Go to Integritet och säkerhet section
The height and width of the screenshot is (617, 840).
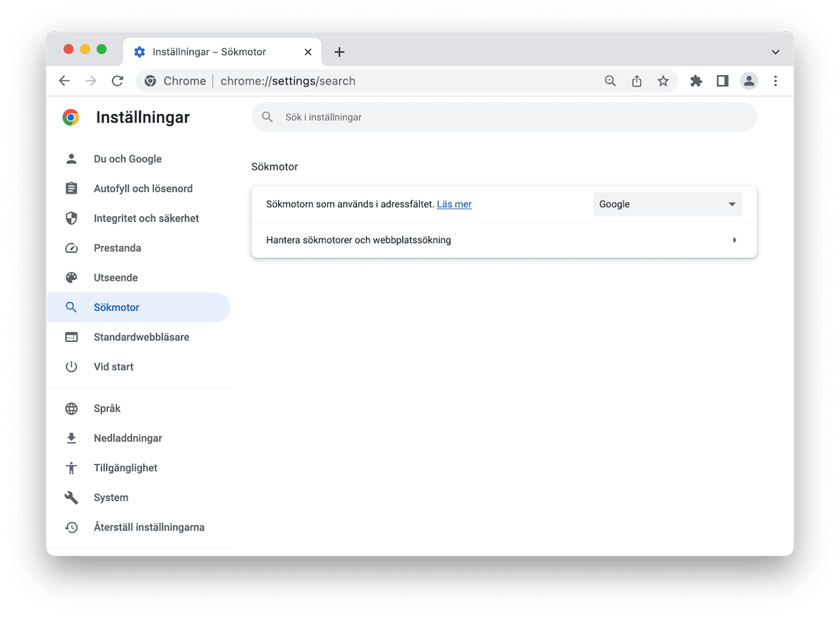coord(138,218)
